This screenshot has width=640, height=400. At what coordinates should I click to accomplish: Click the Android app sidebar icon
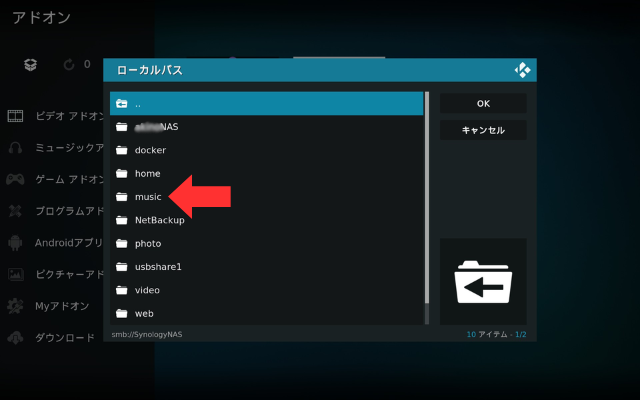(16, 242)
